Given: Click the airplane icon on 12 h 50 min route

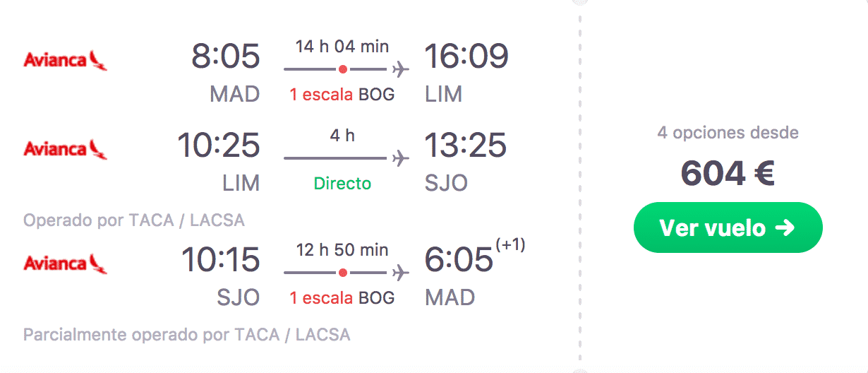Looking at the screenshot, I should (x=400, y=273).
